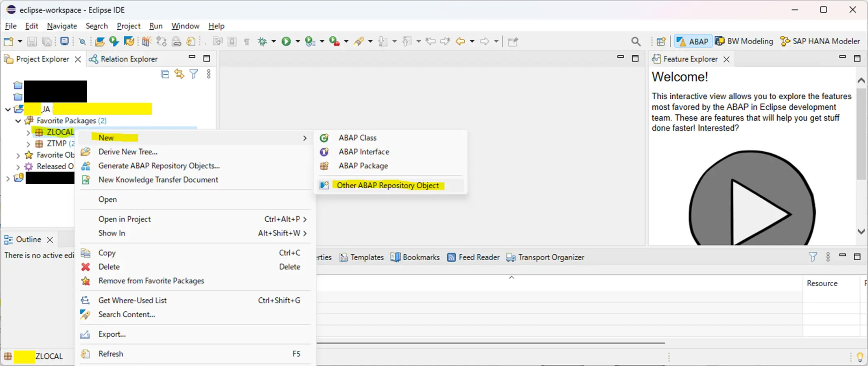The width and height of the screenshot is (868, 366).
Task: Toggle Link with Editor in Project Explorer
Action: pyautogui.click(x=179, y=74)
